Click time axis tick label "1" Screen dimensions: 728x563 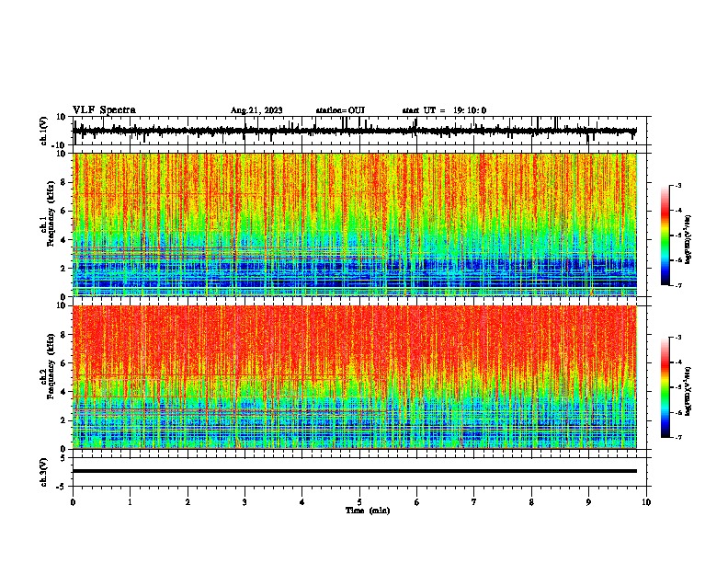130,502
